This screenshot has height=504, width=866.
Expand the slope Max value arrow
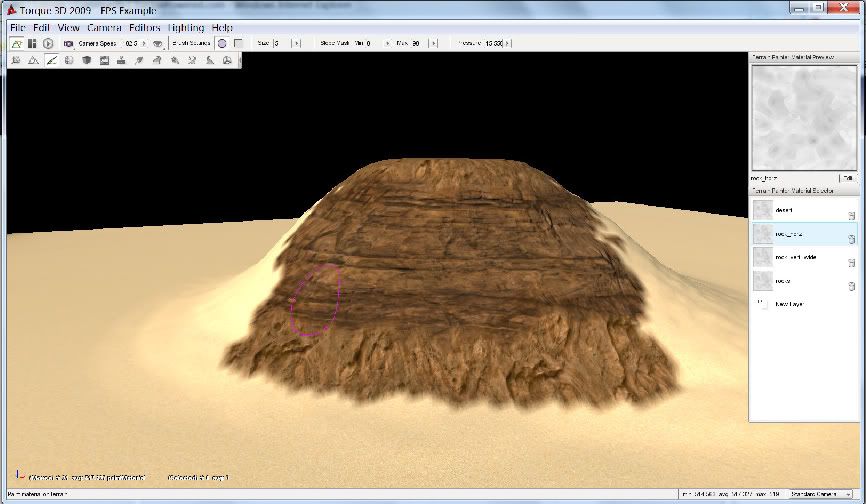pyautogui.click(x=434, y=44)
